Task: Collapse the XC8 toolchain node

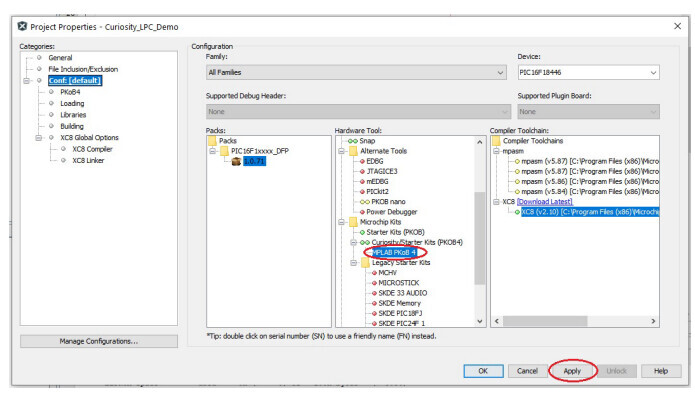Action: coord(496,202)
